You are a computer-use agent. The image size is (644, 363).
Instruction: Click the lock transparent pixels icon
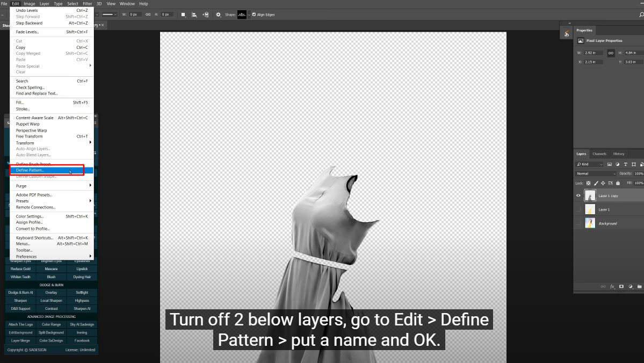[588, 183]
